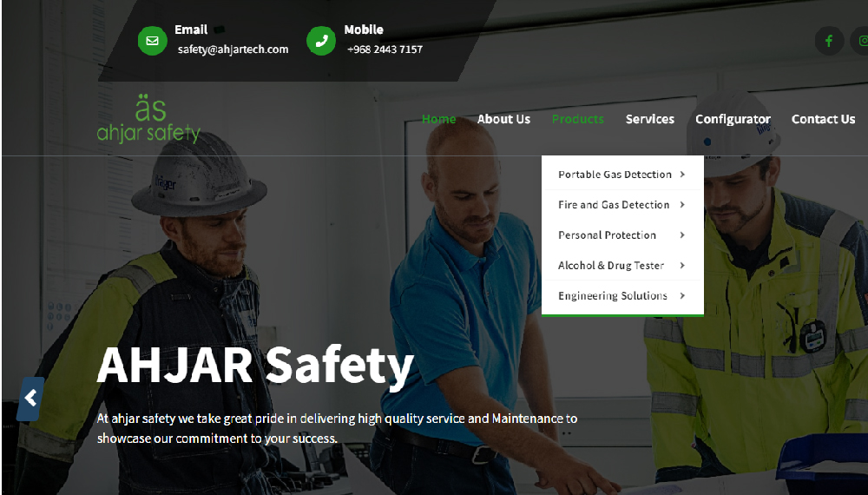
Task: Open the Home navigation item
Action: (x=438, y=119)
